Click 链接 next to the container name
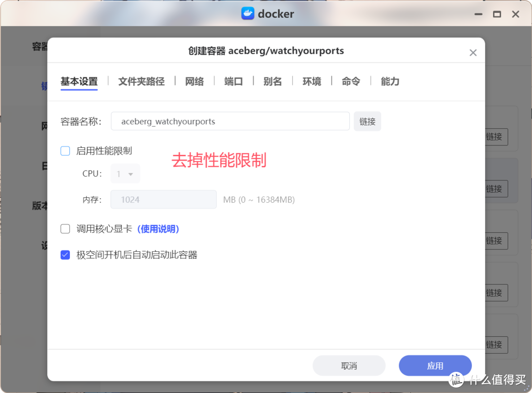 coord(367,121)
